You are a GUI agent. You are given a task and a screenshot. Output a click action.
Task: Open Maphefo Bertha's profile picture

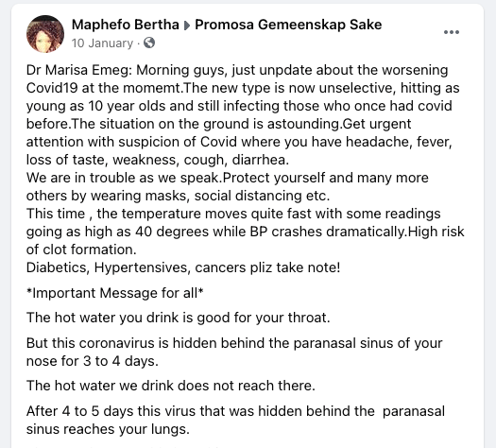point(45,34)
